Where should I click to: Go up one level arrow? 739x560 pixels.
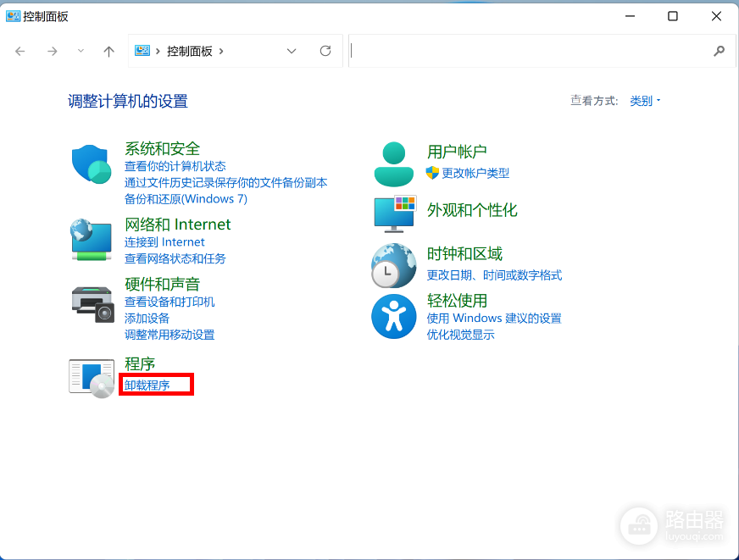point(108,51)
